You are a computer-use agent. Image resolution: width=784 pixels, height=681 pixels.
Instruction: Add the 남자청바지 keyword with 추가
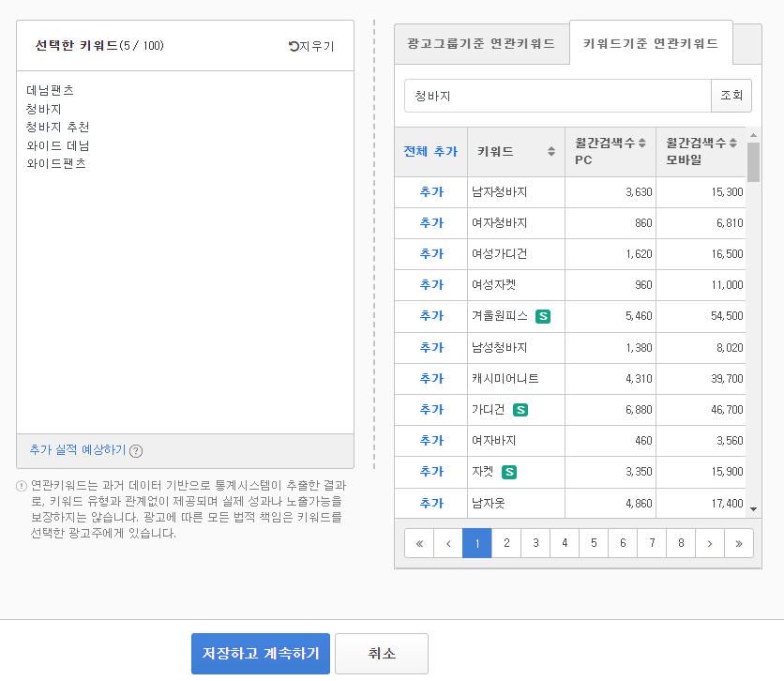(x=431, y=192)
